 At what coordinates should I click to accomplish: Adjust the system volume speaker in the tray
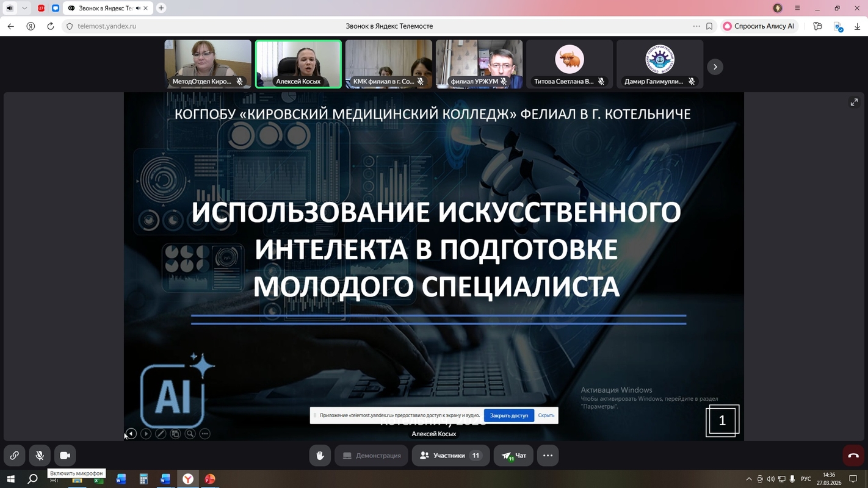click(x=771, y=479)
